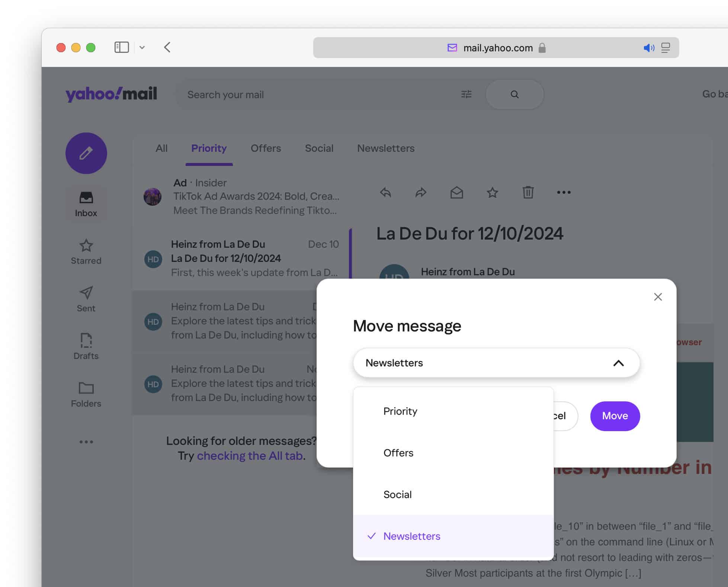Open more message actions ellipsis
The width and height of the screenshot is (728, 587).
coord(564,192)
